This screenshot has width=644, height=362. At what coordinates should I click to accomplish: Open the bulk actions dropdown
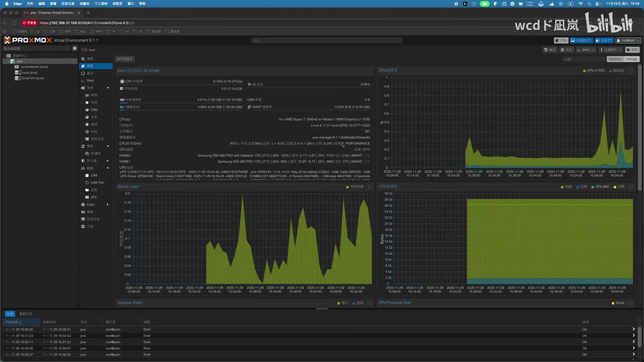(610, 50)
